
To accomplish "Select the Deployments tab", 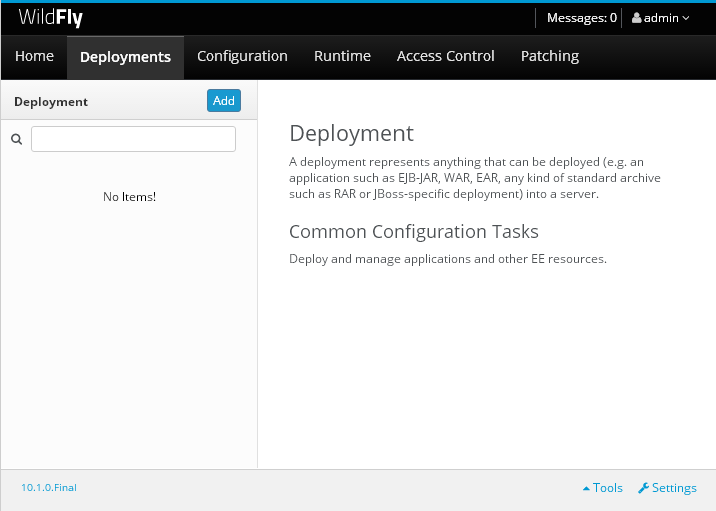I will click(126, 57).
